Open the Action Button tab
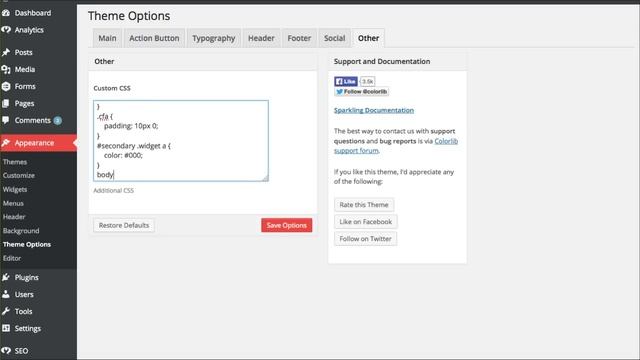 click(154, 38)
